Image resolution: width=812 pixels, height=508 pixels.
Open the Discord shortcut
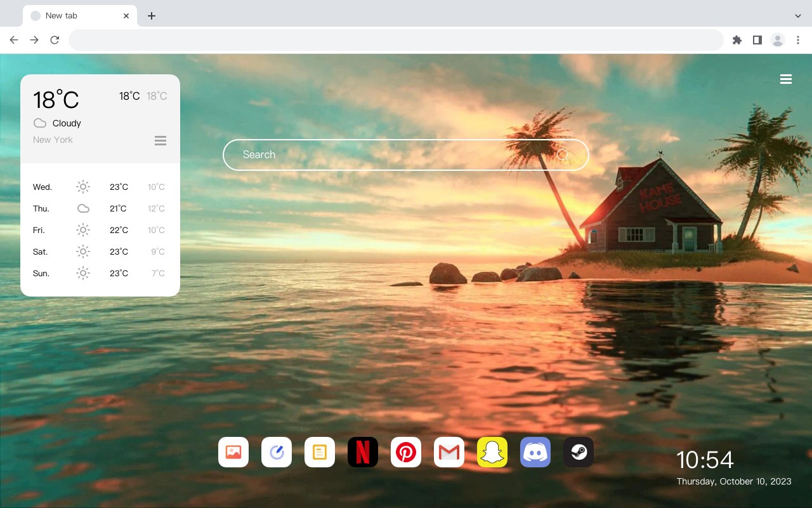tap(535, 452)
